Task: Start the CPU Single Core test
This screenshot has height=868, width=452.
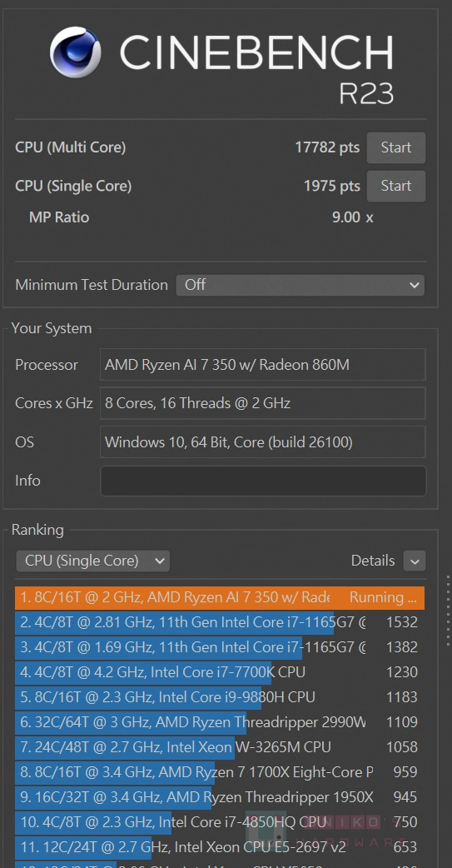Action: (x=396, y=186)
